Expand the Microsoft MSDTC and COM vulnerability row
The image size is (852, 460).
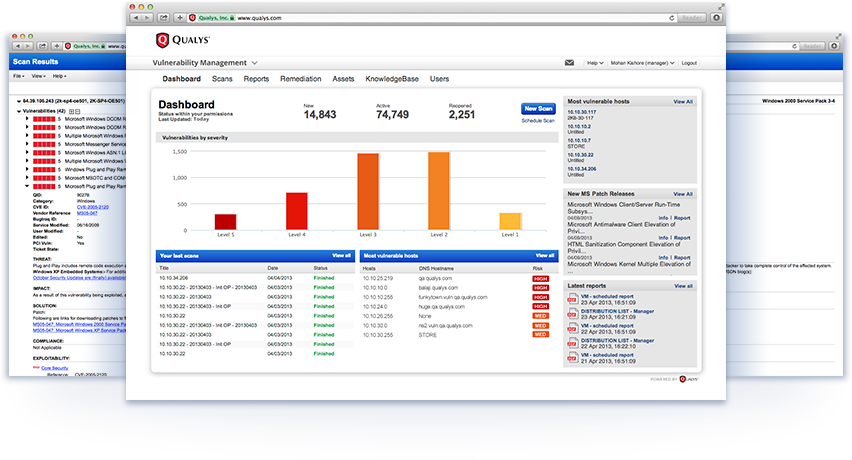(x=27, y=178)
